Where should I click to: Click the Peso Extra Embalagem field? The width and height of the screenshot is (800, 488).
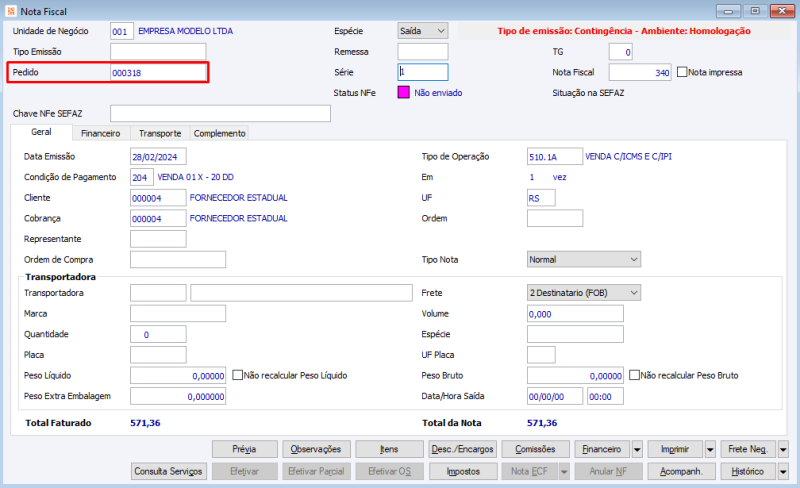click(x=178, y=396)
